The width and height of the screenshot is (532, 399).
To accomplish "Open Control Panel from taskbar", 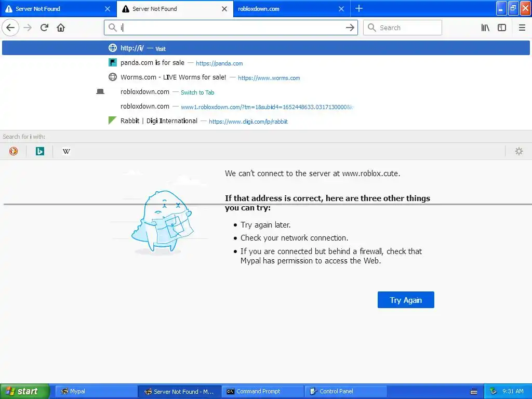I will [346, 391].
